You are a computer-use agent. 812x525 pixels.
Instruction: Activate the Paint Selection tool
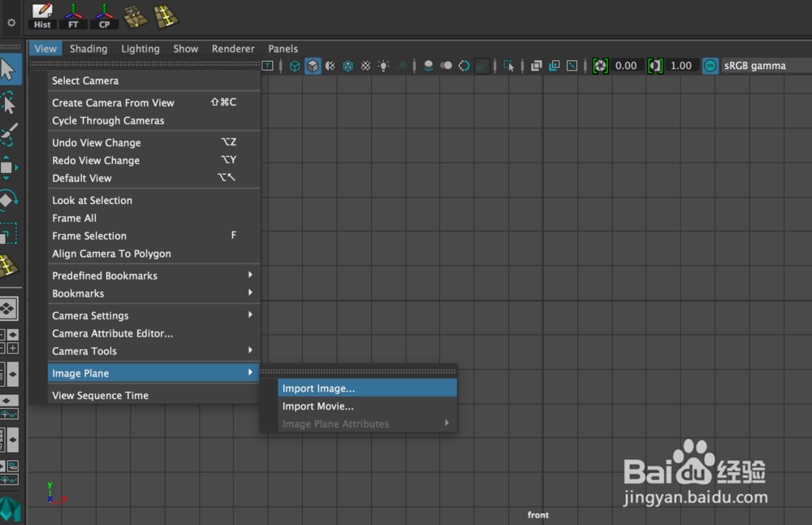9,135
